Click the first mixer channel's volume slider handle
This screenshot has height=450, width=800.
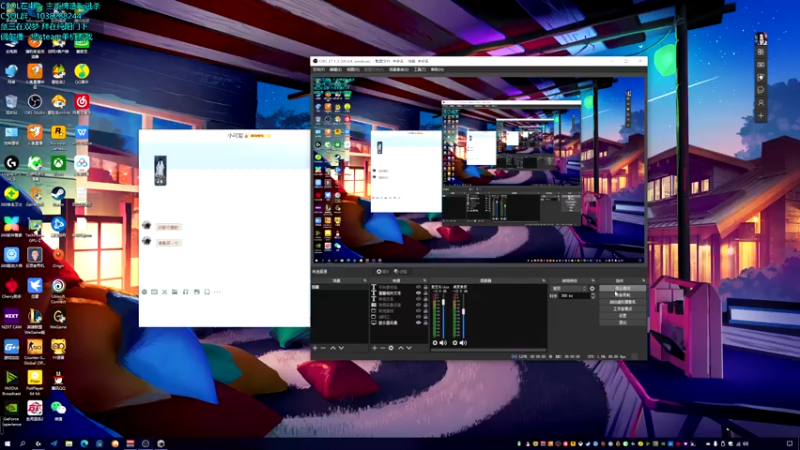(x=443, y=303)
